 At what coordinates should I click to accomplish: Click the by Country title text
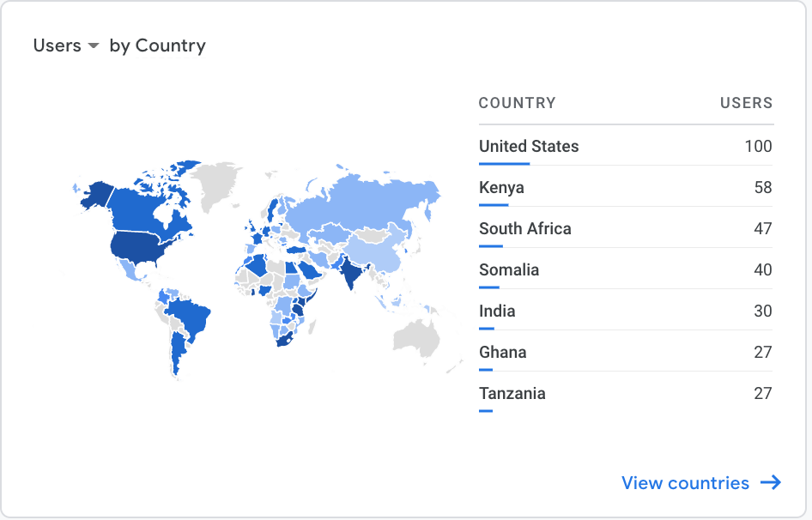click(x=157, y=45)
